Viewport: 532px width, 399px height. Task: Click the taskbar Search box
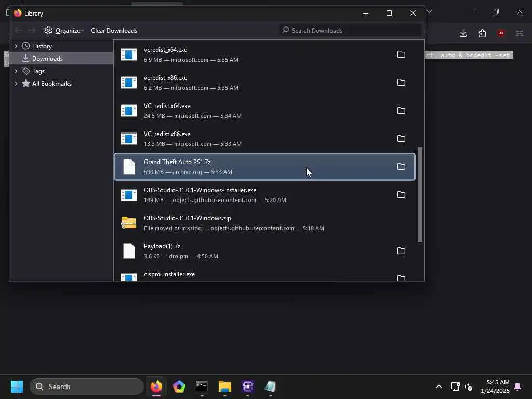(87, 387)
